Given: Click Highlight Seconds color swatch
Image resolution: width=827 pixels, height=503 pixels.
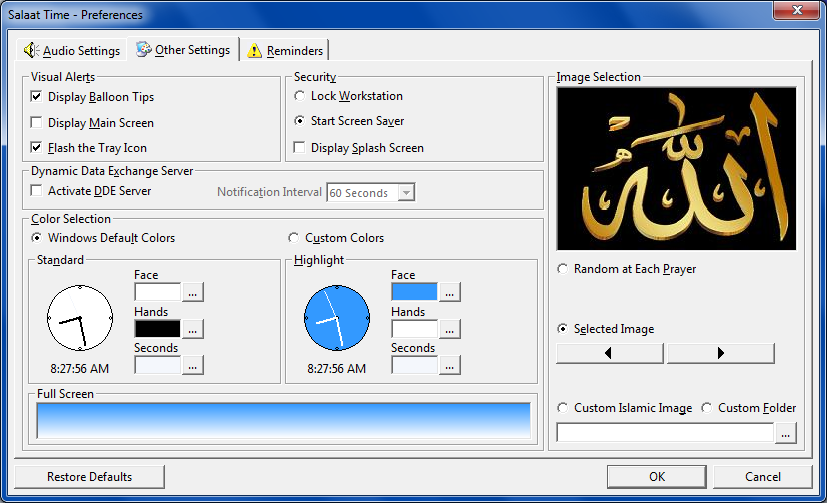Looking at the screenshot, I should [x=415, y=365].
